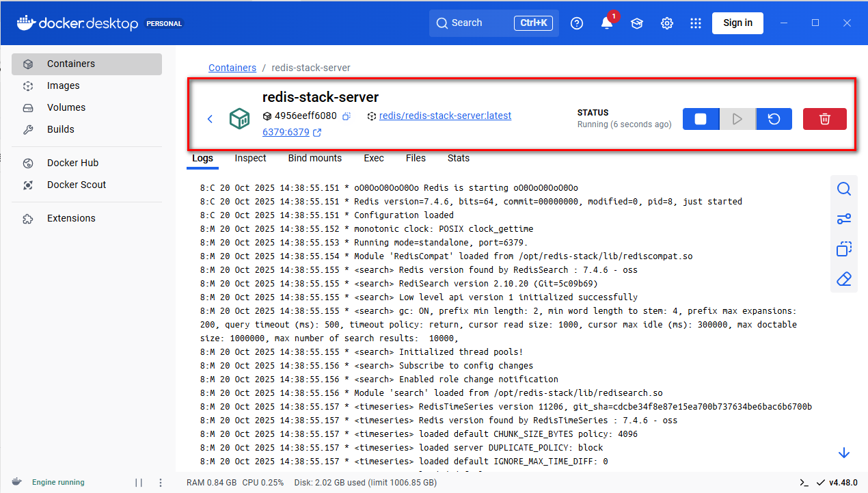868x493 pixels.
Task: Click the Ctrl+K shortcut hint
Action: tap(533, 23)
